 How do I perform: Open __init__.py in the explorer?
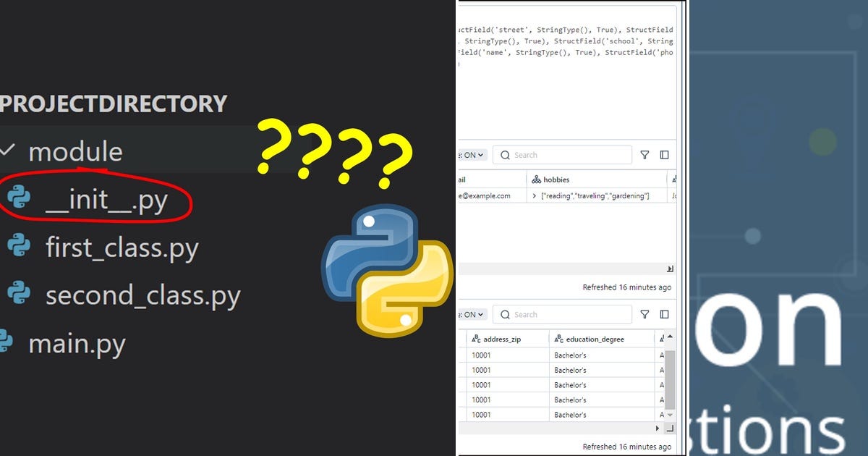coord(107,200)
